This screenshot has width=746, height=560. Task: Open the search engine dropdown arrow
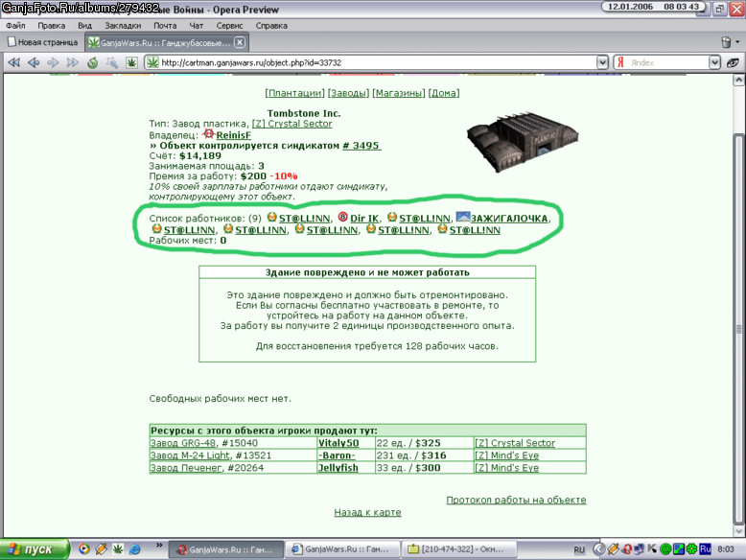[714, 62]
